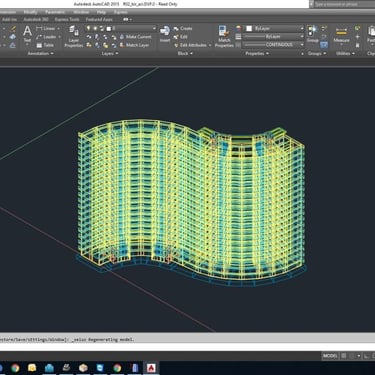The width and height of the screenshot is (375, 375).
Task: Click the block Edit button
Action: tap(180, 37)
